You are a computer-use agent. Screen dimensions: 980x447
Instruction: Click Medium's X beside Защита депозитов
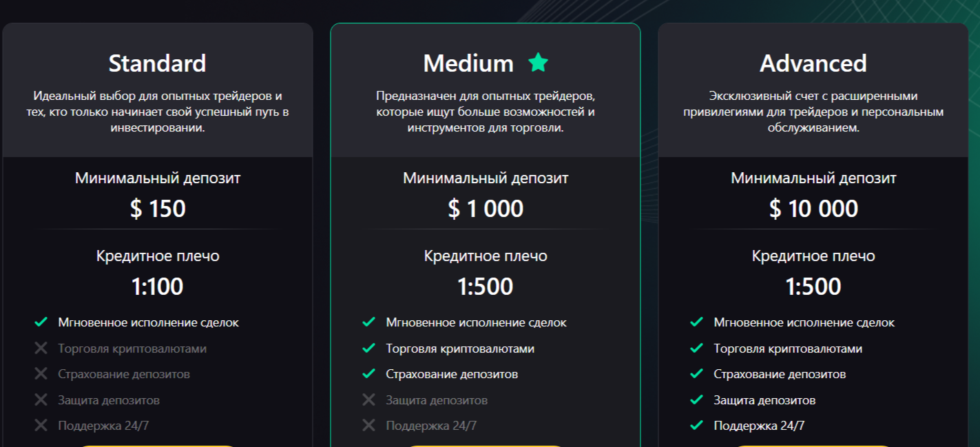[x=368, y=399]
